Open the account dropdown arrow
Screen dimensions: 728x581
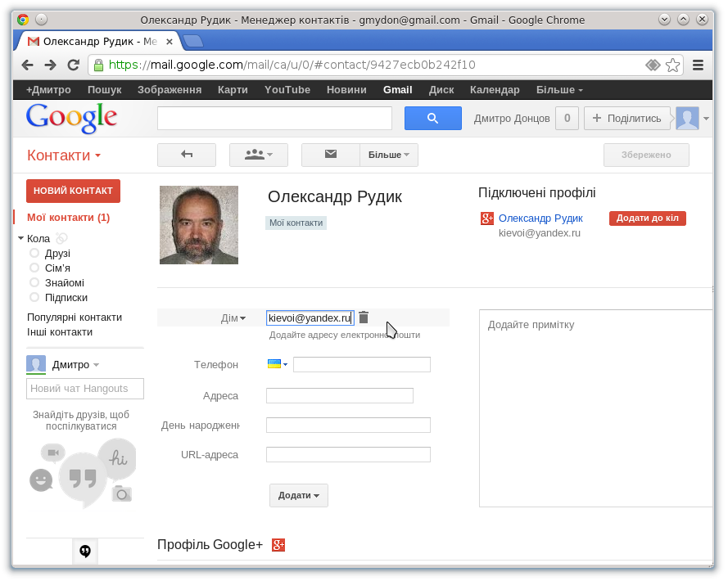point(706,119)
